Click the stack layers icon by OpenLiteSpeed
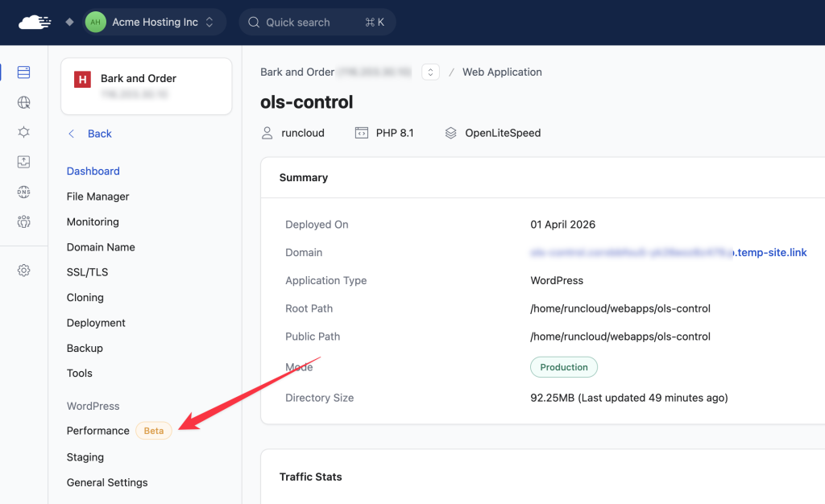The width and height of the screenshot is (825, 504). coord(451,132)
